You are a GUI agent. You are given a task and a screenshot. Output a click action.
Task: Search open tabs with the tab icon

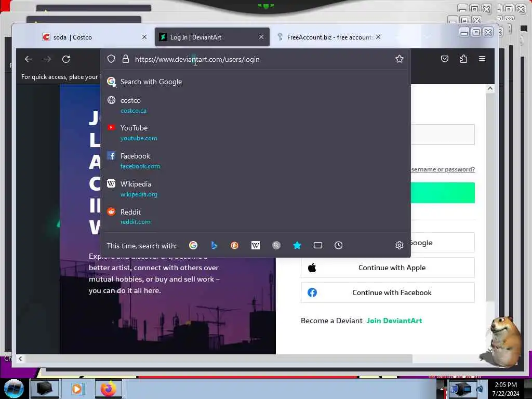coord(318,245)
